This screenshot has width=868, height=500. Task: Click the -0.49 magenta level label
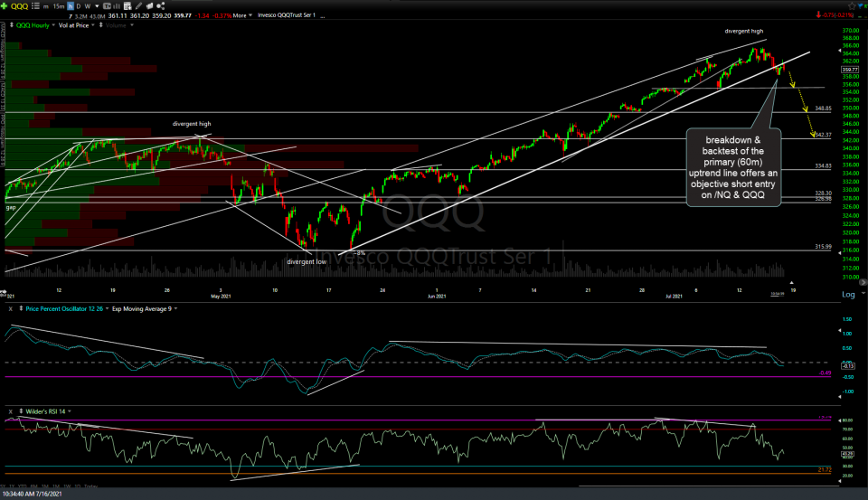[825, 373]
